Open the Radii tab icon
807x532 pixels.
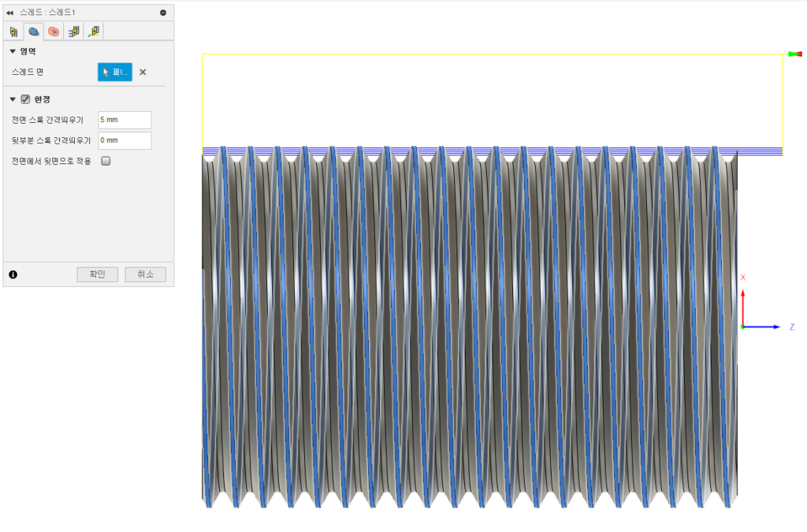[x=54, y=32]
